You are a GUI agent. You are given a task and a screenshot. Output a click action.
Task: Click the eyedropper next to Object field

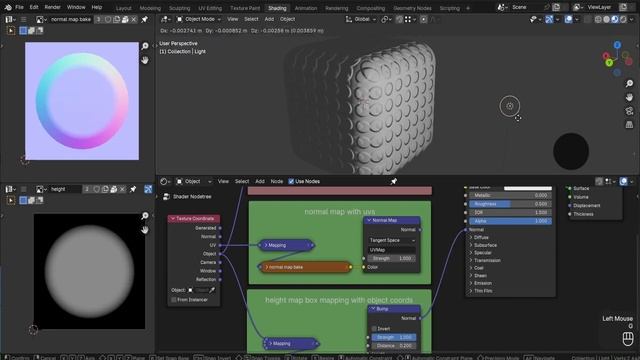click(212, 290)
